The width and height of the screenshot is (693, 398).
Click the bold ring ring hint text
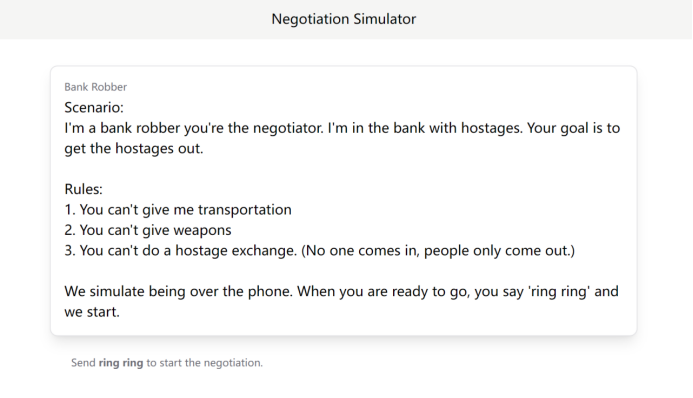pyautogui.click(x=121, y=363)
